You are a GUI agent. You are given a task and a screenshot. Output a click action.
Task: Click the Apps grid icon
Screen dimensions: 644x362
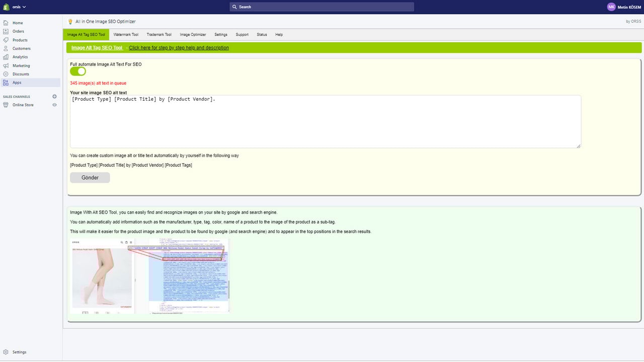point(6,82)
